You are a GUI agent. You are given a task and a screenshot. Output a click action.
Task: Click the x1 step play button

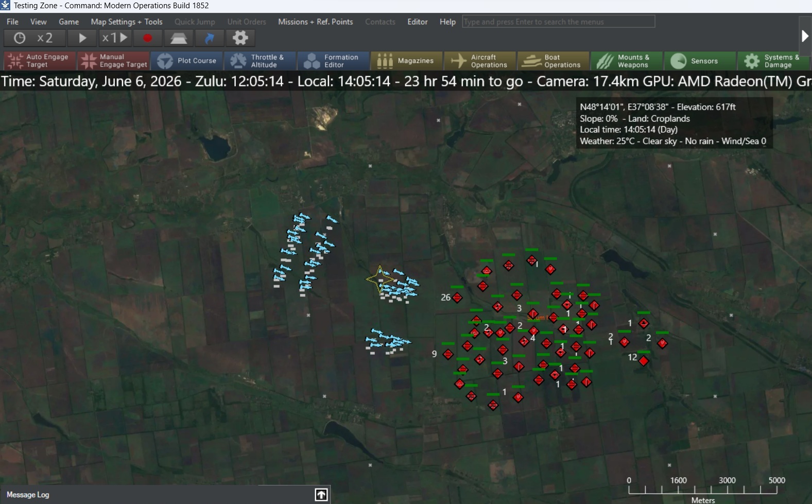pyautogui.click(x=115, y=38)
